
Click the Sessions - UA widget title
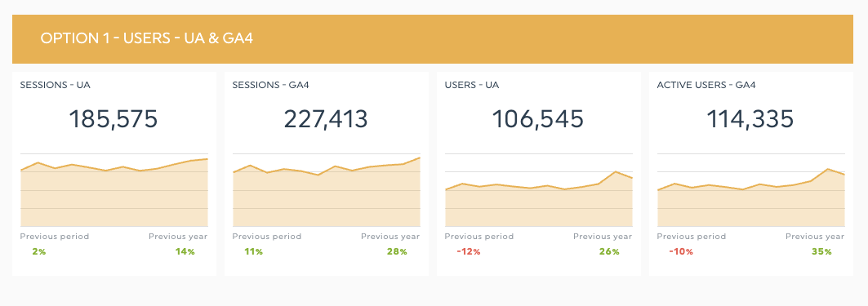56,85
